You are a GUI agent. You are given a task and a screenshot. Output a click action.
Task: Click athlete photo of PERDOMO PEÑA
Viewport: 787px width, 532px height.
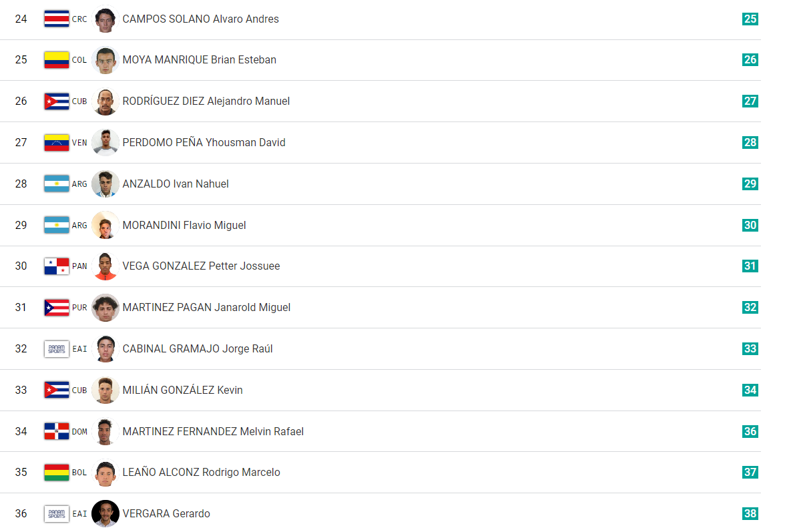click(105, 143)
